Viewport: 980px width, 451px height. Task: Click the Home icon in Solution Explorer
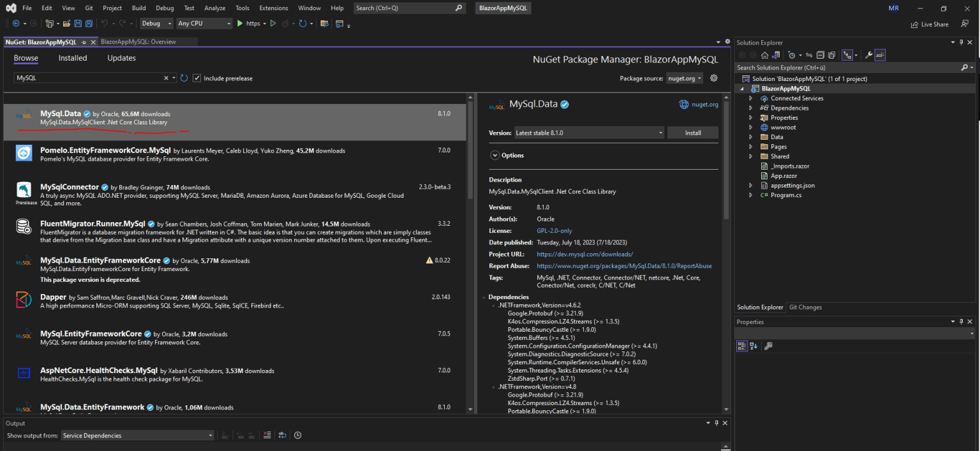click(x=765, y=55)
